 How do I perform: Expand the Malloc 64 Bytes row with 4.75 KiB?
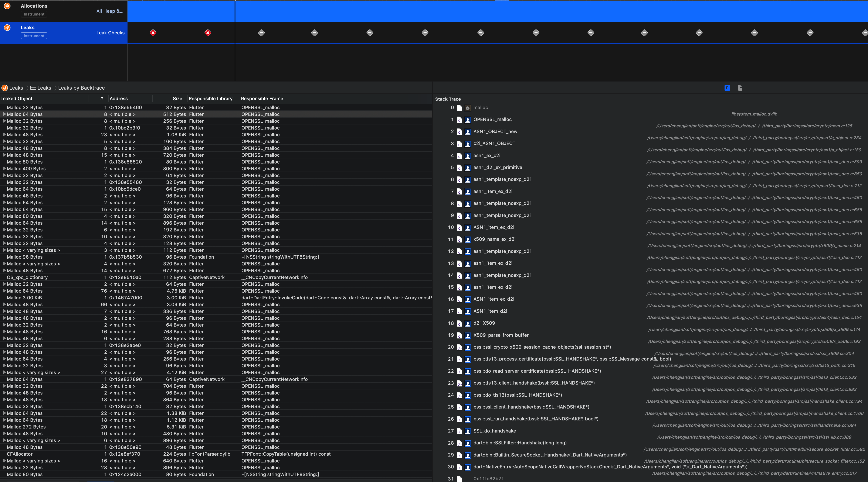point(4,291)
